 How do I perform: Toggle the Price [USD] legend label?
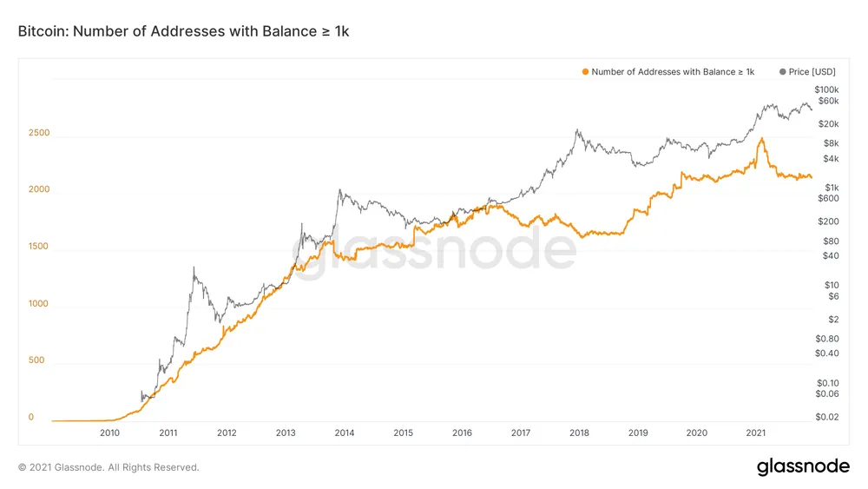click(812, 72)
